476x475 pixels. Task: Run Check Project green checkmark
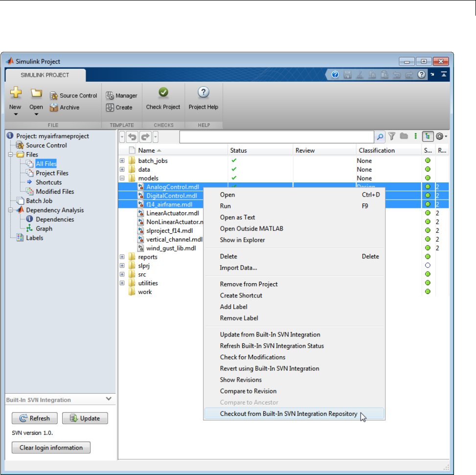coord(163,92)
